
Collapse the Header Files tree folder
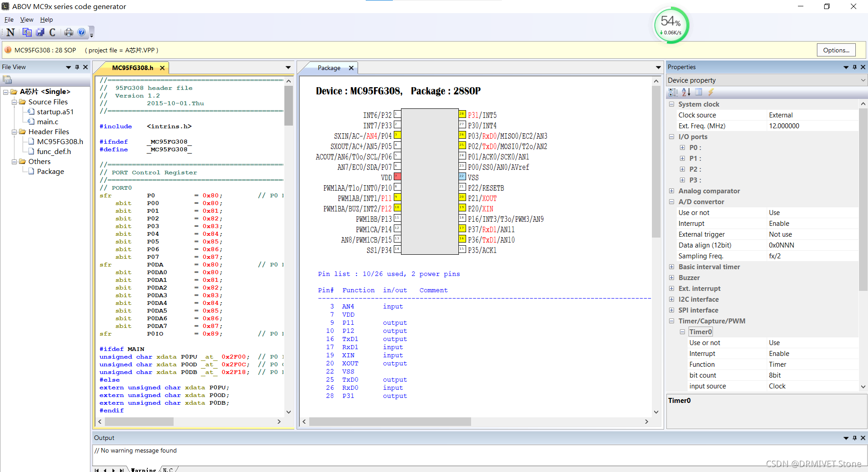coord(14,132)
